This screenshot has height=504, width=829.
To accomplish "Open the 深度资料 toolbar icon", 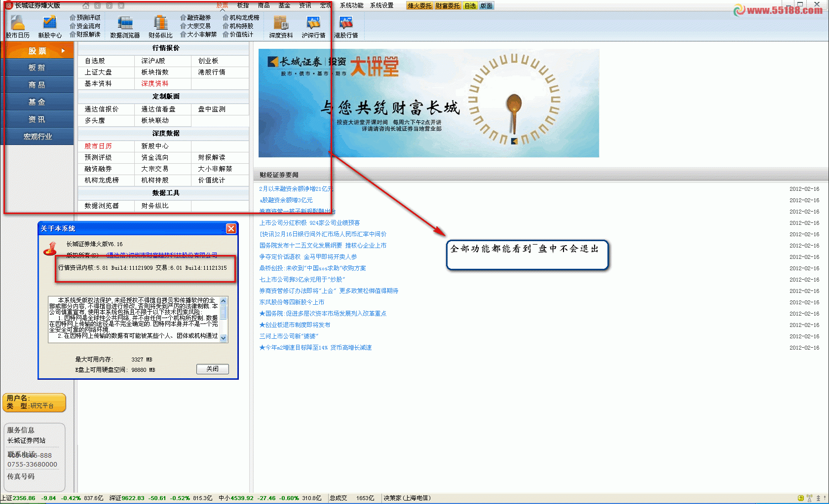I will click(x=281, y=27).
